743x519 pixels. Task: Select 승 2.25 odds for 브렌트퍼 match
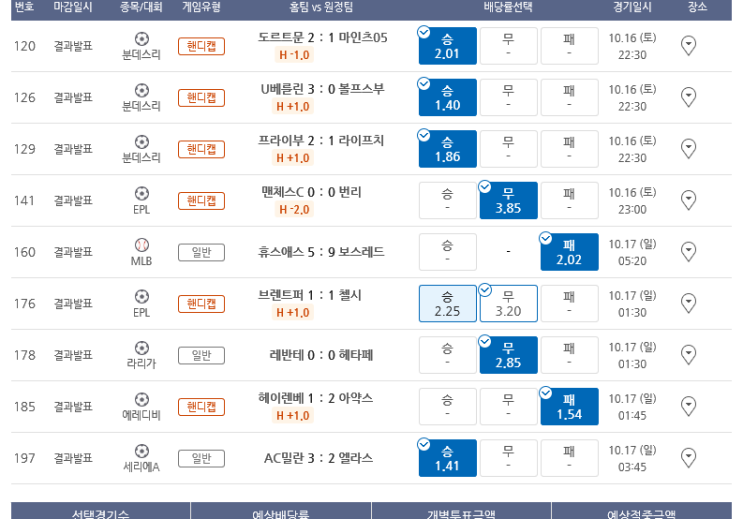[x=447, y=303]
